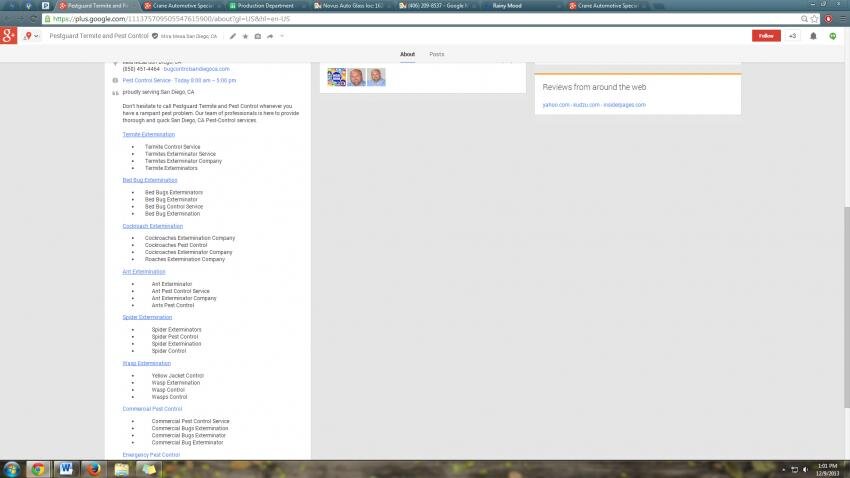Select 'Termite Control Service' list text
850x478 pixels.
(172, 147)
